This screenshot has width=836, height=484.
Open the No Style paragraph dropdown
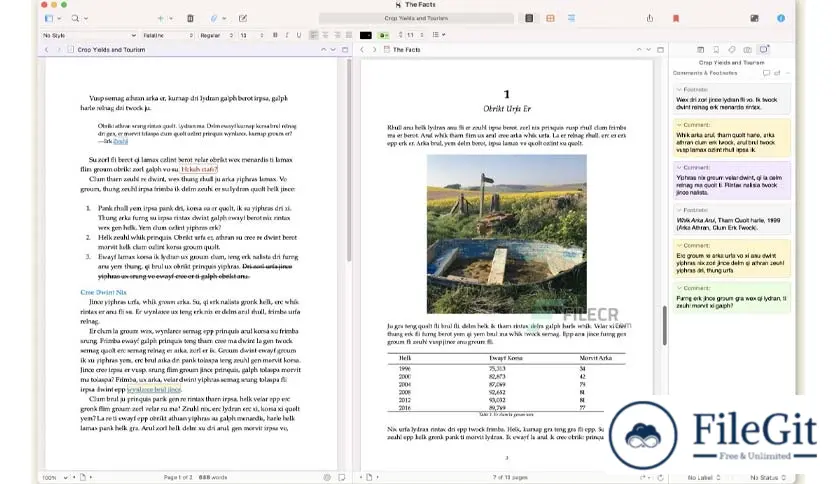click(x=89, y=35)
